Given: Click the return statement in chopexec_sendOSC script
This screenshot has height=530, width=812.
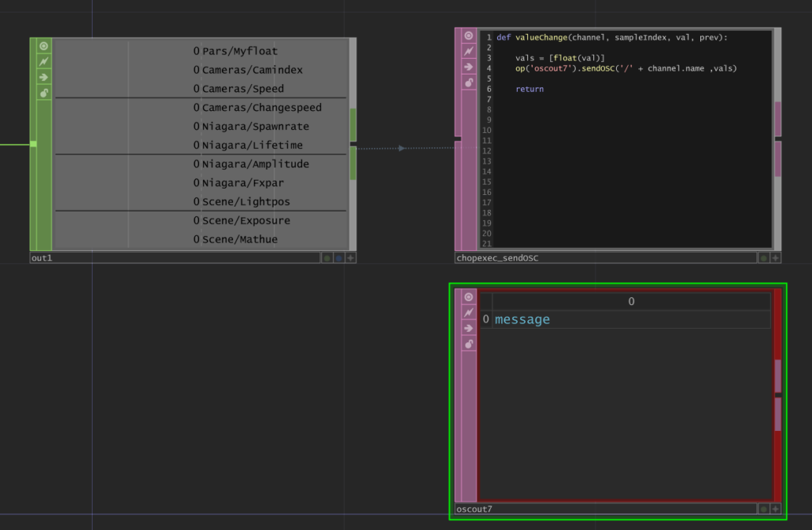Looking at the screenshot, I should click(529, 90).
